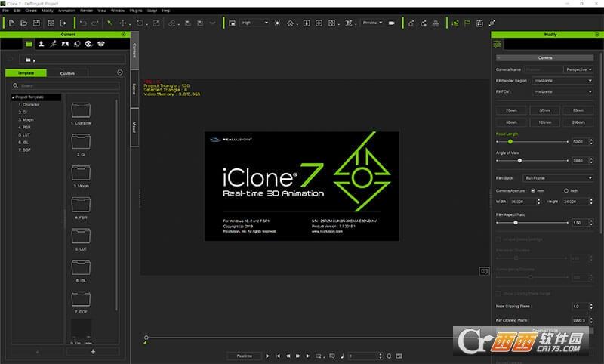This screenshot has width=604, height=364.
Task: Open the 1. Character folder thumbnail
Action: [81, 110]
